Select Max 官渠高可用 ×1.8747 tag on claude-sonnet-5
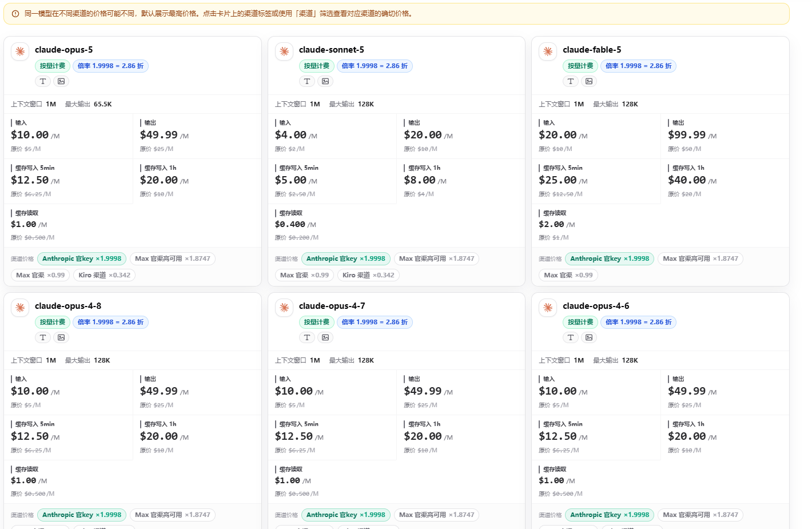The width and height of the screenshot is (812, 529). (437, 258)
